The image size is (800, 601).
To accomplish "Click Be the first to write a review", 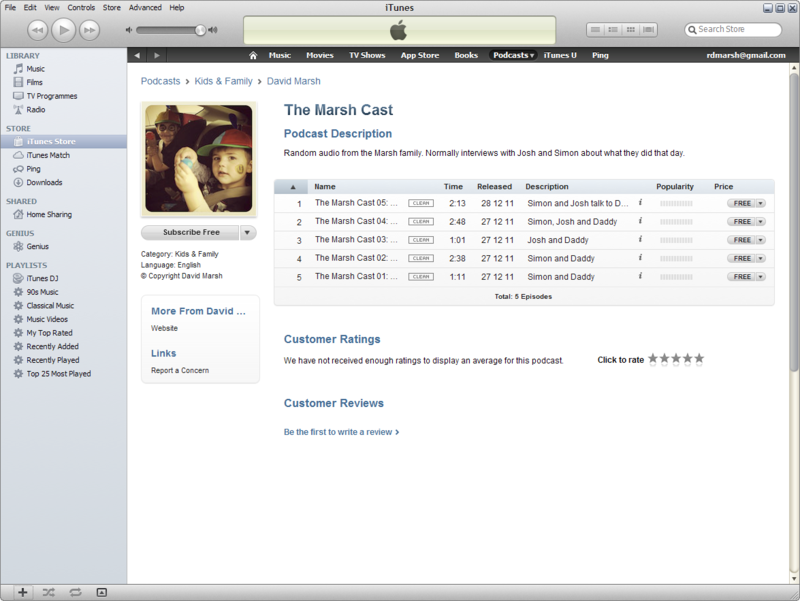I will 341,432.
